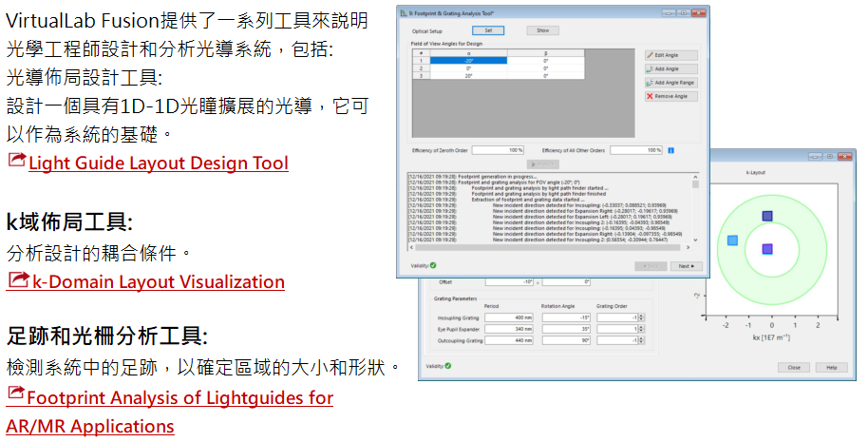Screen dimensions: 868x442
Task: Click the Outcoupling Grating Rotation Angle field
Action: (x=566, y=341)
